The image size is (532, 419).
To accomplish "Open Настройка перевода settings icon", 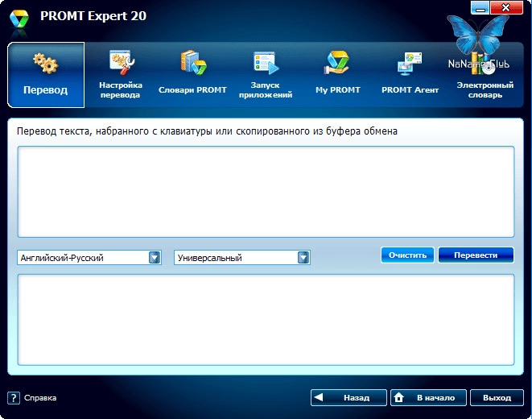I will coord(122,63).
